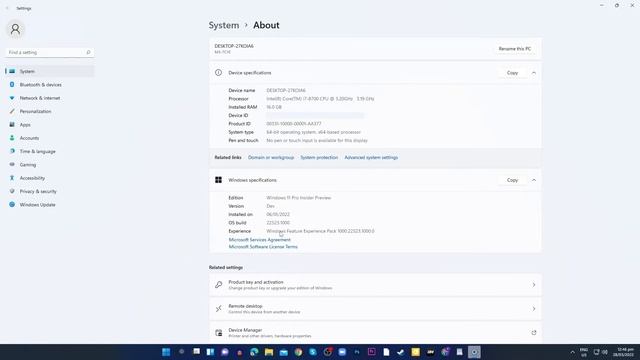This screenshot has height=360, width=640.
Task: Click the Settings gear taskbar icon
Action: click(x=474, y=352)
